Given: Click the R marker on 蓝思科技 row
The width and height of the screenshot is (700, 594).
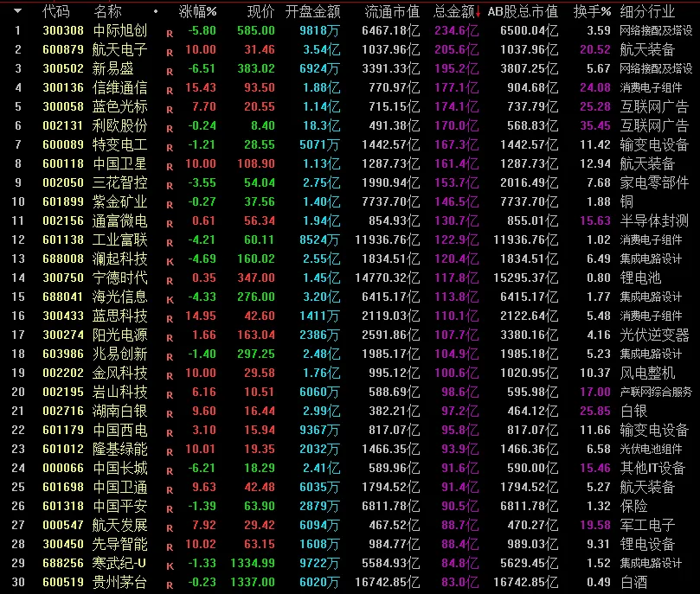Looking at the screenshot, I should tap(170, 319).
